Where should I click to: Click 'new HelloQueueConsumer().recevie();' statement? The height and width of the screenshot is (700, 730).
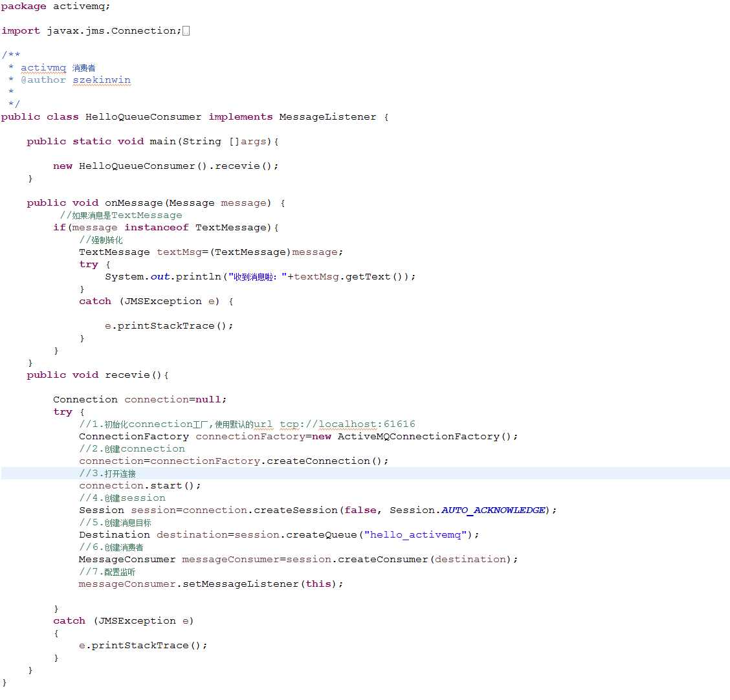[x=166, y=166]
